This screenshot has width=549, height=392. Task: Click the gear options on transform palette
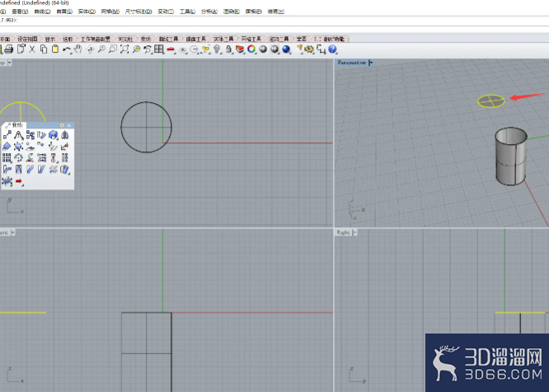click(62, 125)
